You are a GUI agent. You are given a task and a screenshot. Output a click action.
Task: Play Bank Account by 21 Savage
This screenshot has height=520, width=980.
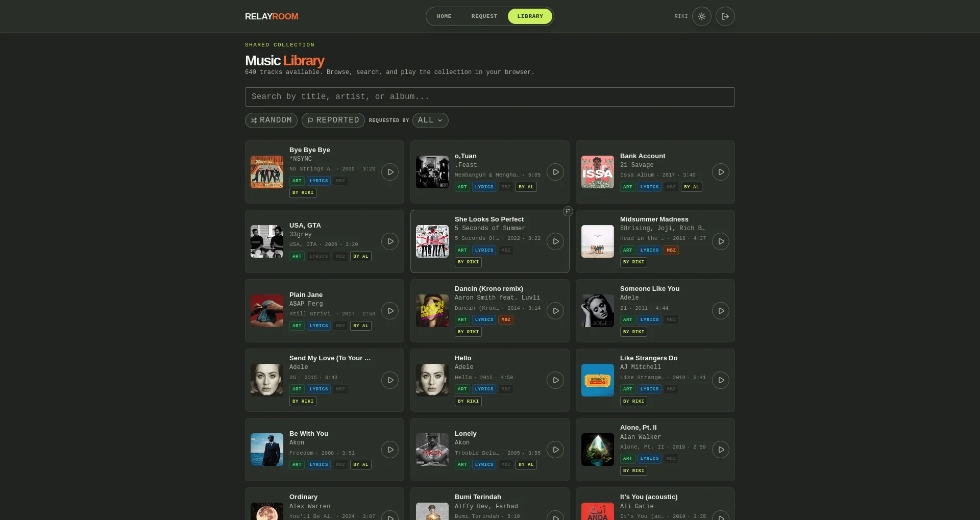click(x=721, y=172)
